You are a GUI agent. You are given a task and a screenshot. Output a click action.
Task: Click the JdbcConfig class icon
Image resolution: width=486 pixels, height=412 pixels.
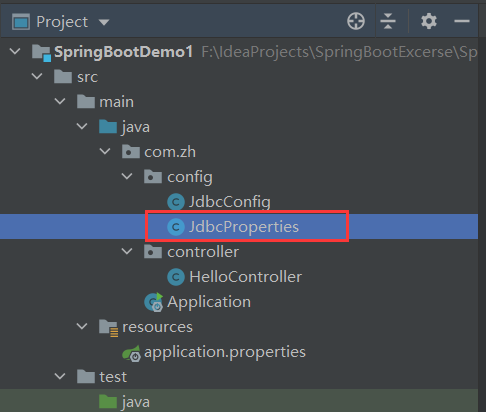[176, 202]
